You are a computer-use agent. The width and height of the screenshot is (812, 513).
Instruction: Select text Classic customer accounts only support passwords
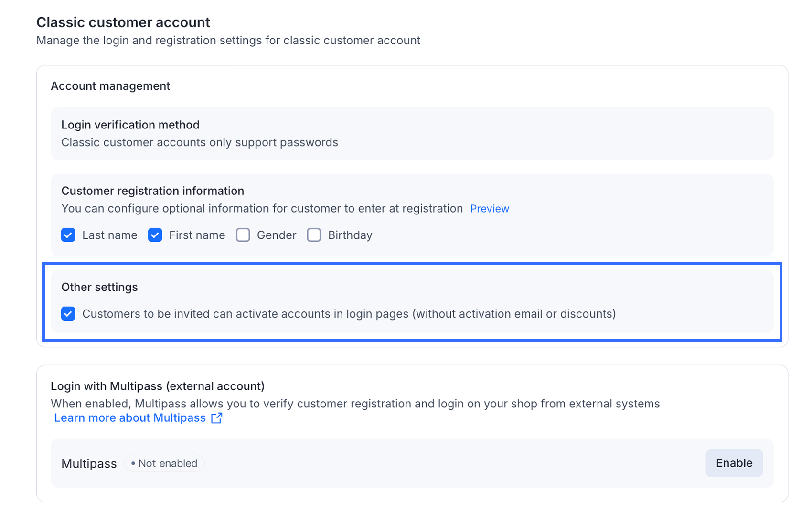pos(200,142)
